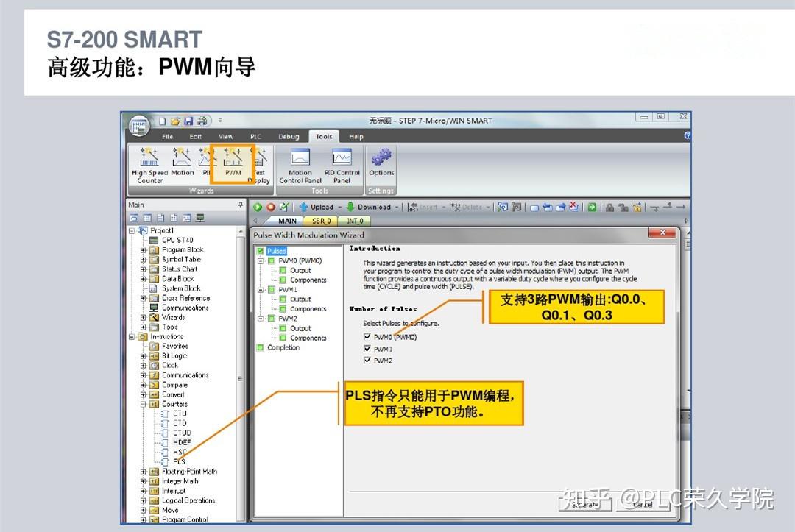This screenshot has height=532, width=795.
Task: Open a project via quick access folder icon
Action: click(175, 121)
